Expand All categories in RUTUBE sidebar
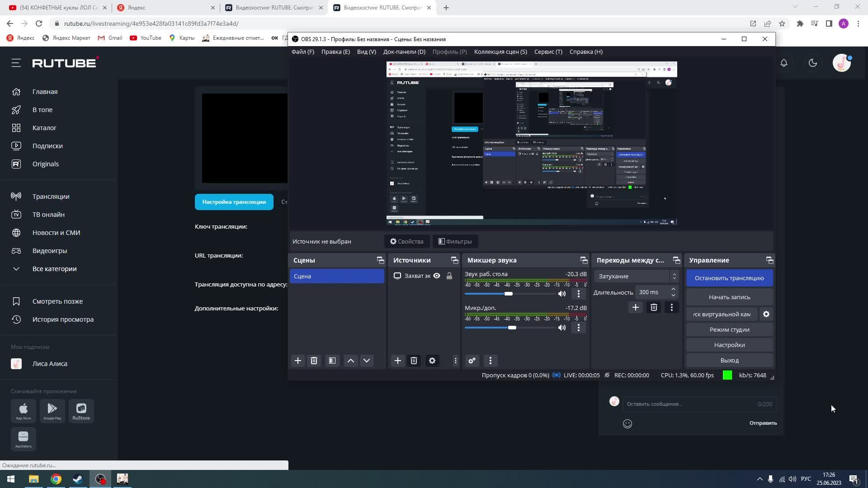This screenshot has height=488, width=868. [54, 269]
